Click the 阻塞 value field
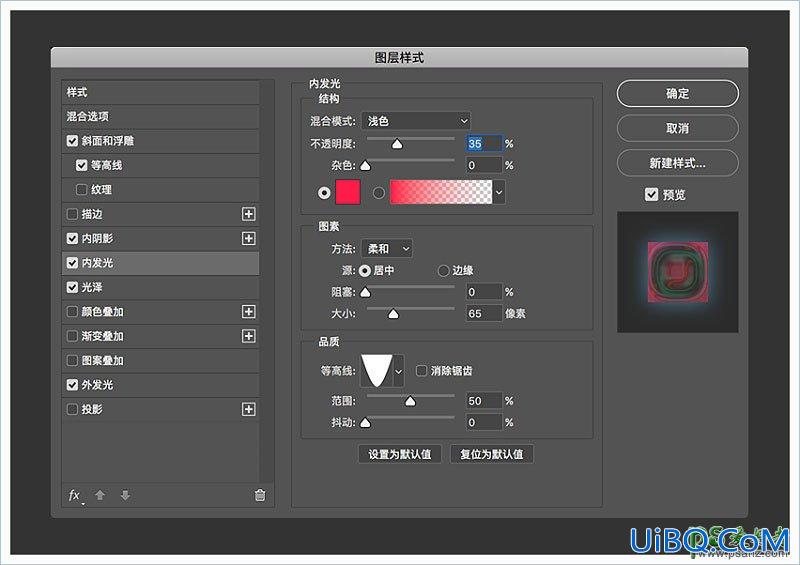This screenshot has width=800, height=565. tap(484, 292)
